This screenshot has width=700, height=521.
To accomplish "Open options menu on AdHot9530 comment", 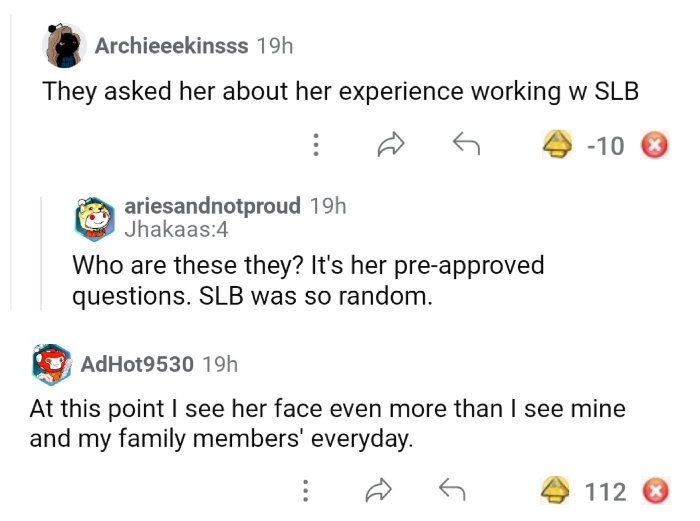I will 304,490.
